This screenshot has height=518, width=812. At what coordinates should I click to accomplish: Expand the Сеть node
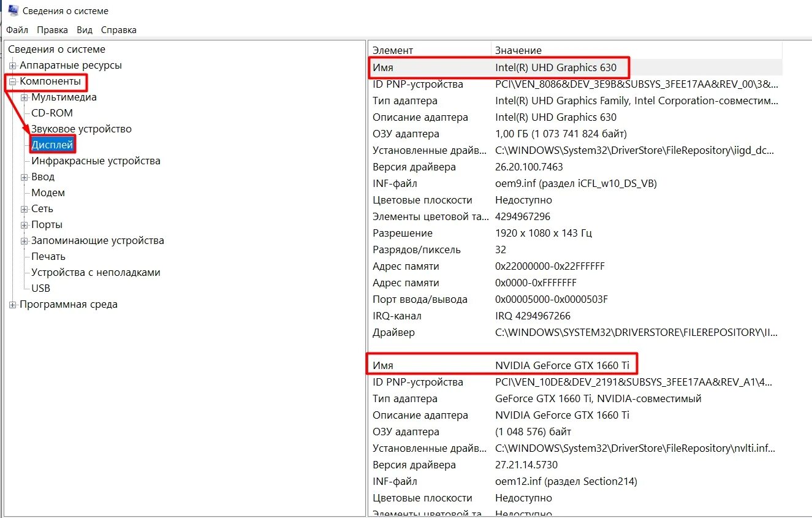coord(25,209)
